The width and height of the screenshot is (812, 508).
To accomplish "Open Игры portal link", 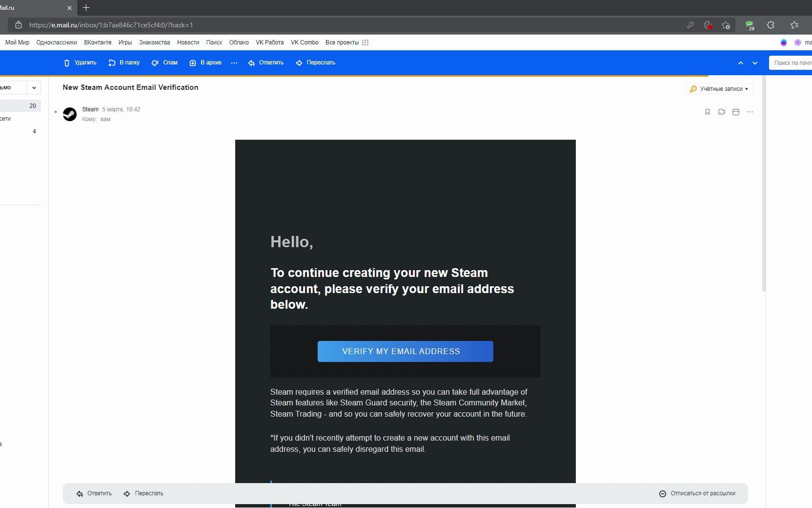I will (x=125, y=42).
